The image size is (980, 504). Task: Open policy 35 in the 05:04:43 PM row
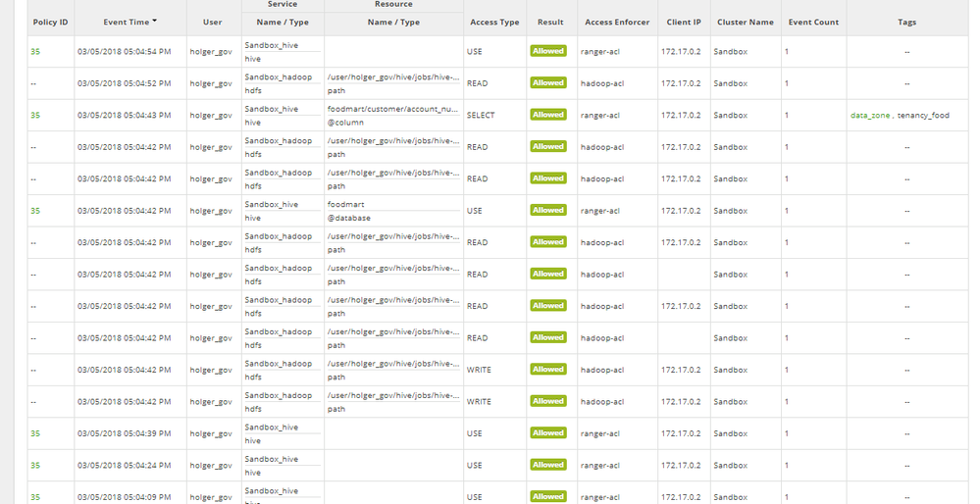[x=35, y=116]
